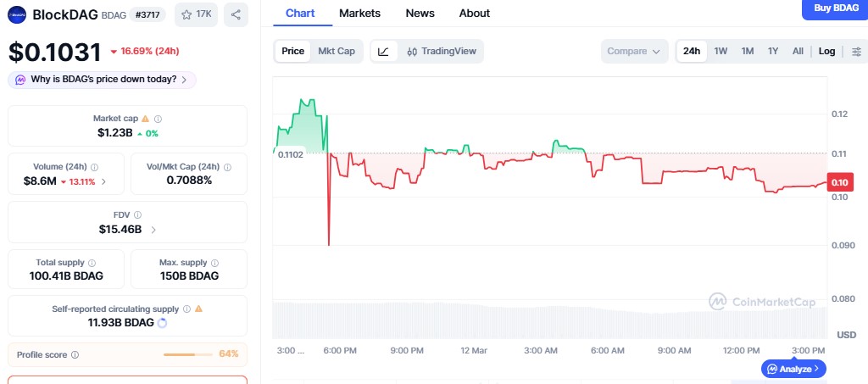Select the line chart icon
Viewport: 868px width, 384px height.
[x=383, y=51]
